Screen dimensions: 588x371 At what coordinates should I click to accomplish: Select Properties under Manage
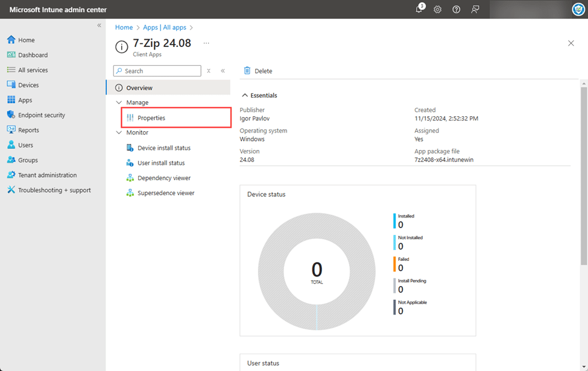click(x=151, y=118)
